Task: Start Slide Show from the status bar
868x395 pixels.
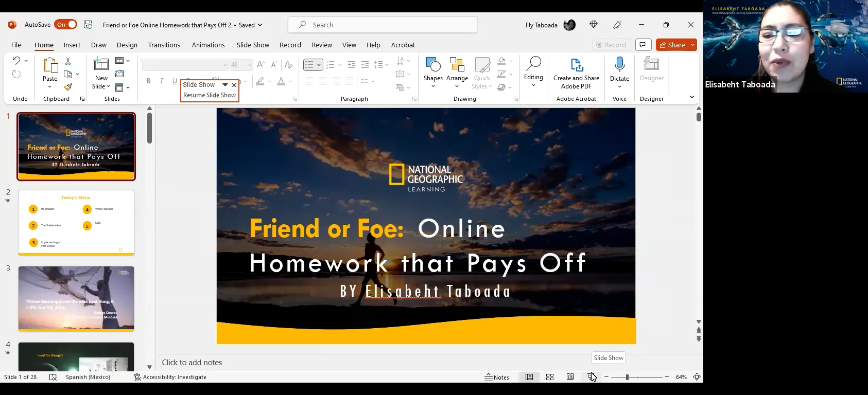Action: coord(592,377)
